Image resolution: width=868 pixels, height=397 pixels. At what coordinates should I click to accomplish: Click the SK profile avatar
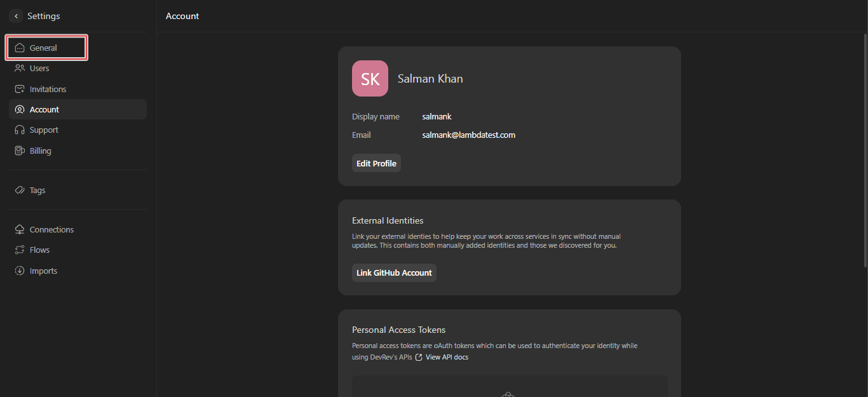click(x=370, y=79)
